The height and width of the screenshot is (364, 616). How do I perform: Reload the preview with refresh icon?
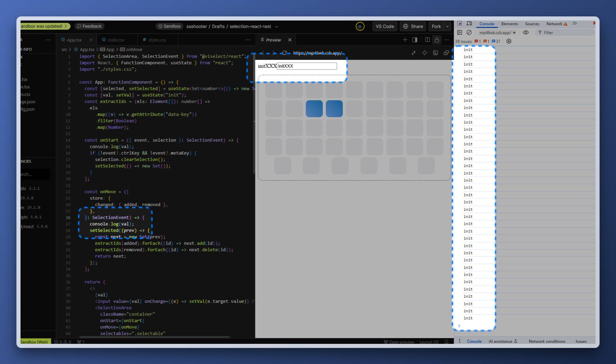coord(284,53)
